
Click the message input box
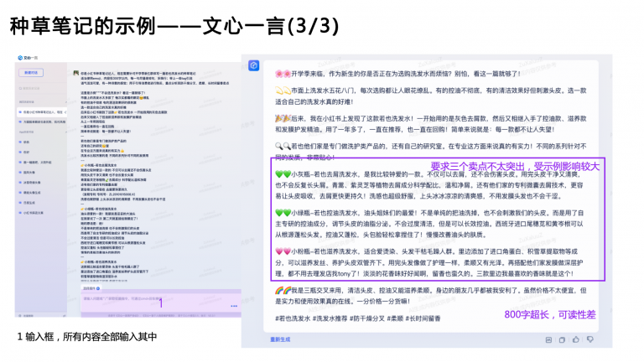click(161, 303)
